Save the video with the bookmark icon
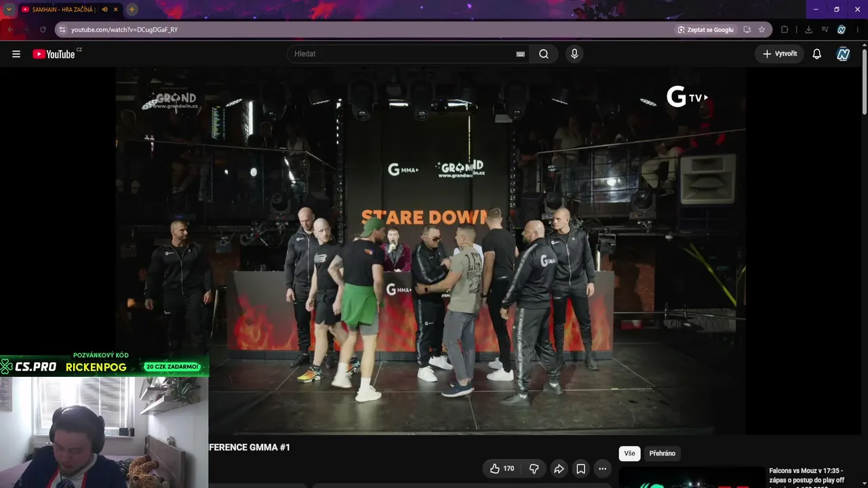Image resolution: width=868 pixels, height=488 pixels. point(580,468)
